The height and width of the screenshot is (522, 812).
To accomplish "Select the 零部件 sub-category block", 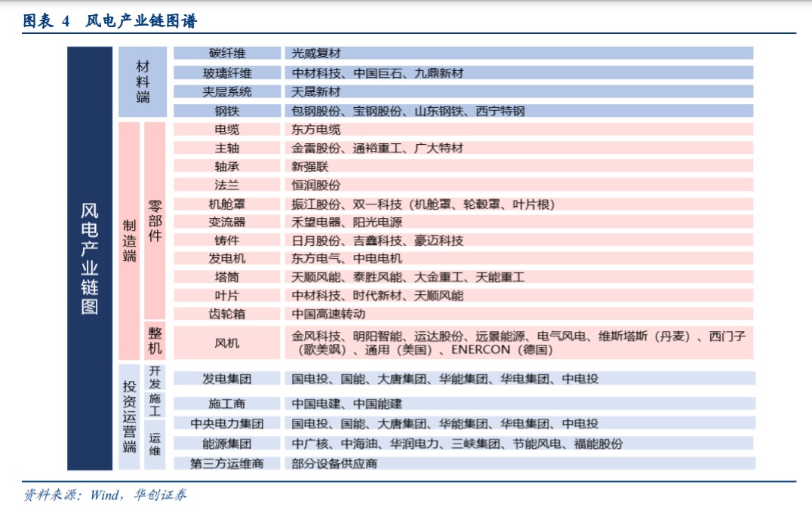I will (x=155, y=220).
